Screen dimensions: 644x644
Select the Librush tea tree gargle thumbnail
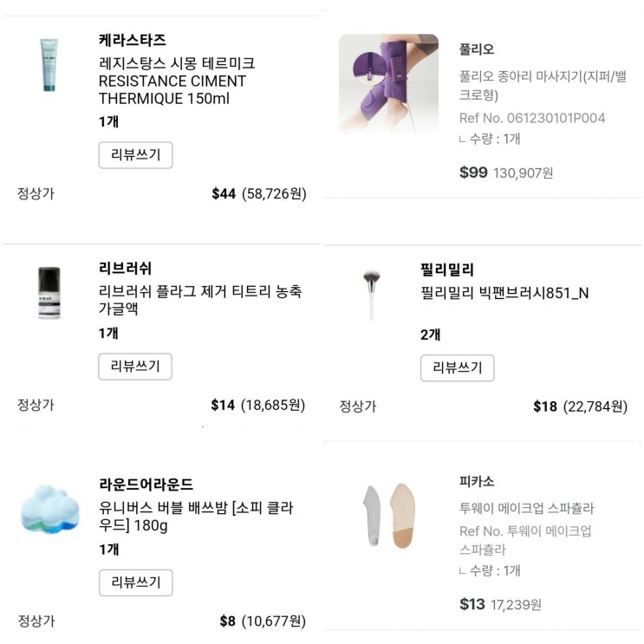[x=49, y=293]
